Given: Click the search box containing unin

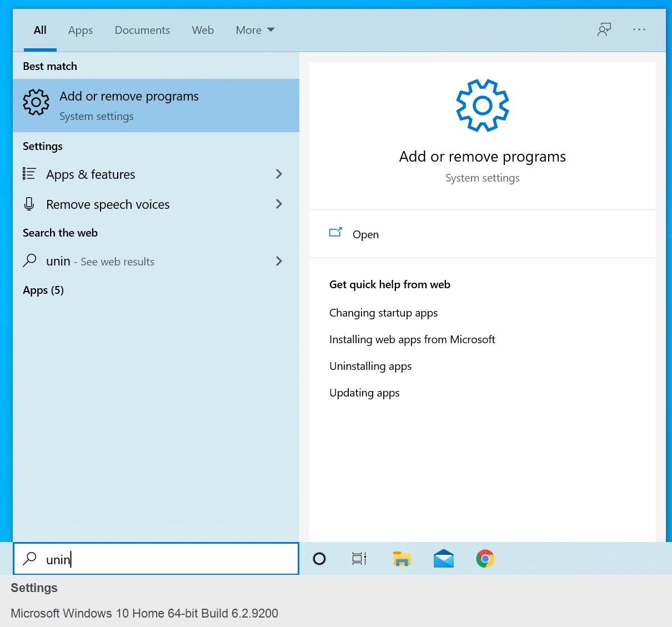Looking at the screenshot, I should (161, 559).
